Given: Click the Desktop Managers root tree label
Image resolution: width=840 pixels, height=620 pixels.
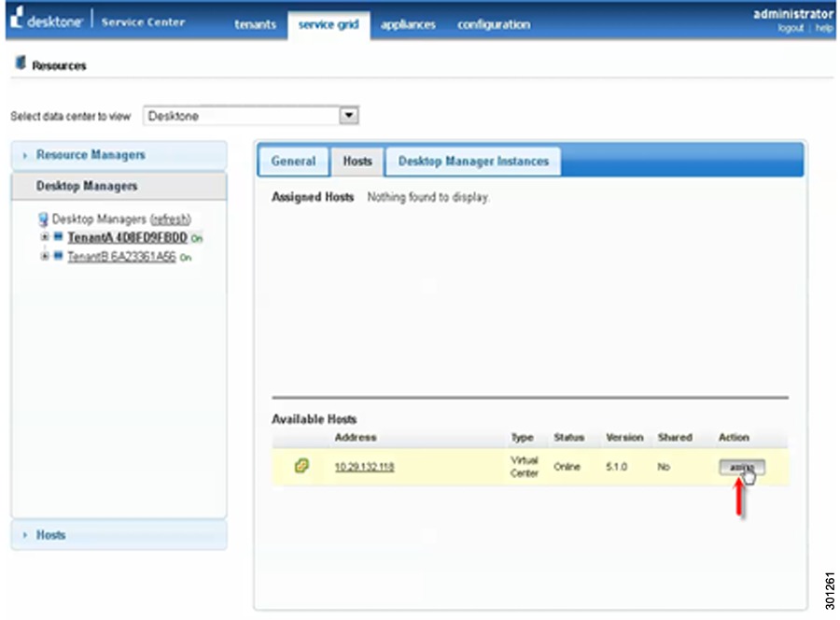Looking at the screenshot, I should click(x=99, y=219).
